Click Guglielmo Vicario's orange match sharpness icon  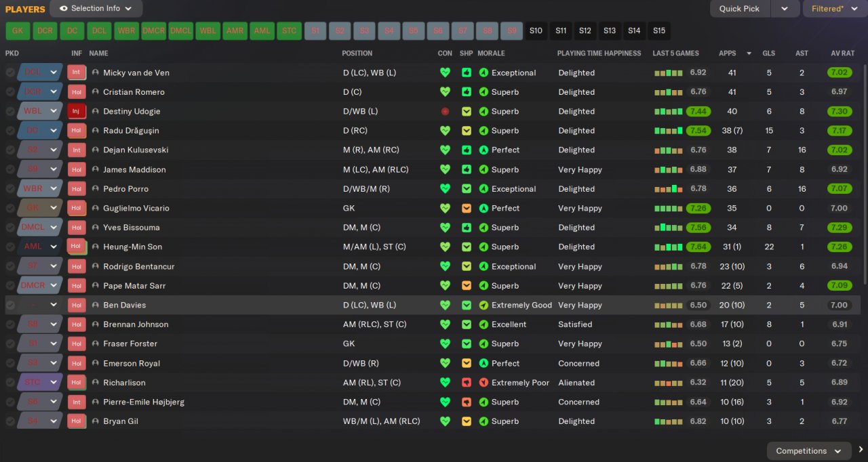tap(467, 208)
